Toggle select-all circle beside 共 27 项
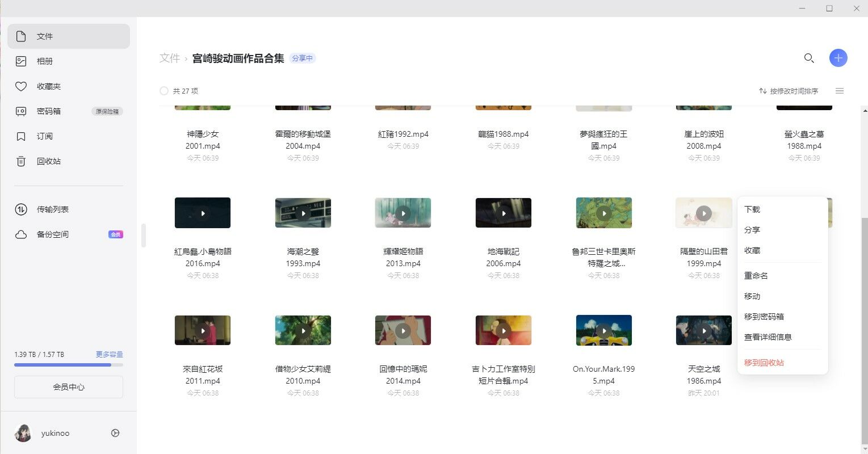This screenshot has width=868, height=454. tap(164, 91)
